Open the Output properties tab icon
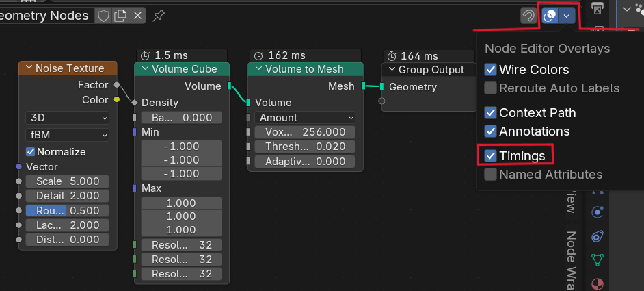 [x=598, y=8]
